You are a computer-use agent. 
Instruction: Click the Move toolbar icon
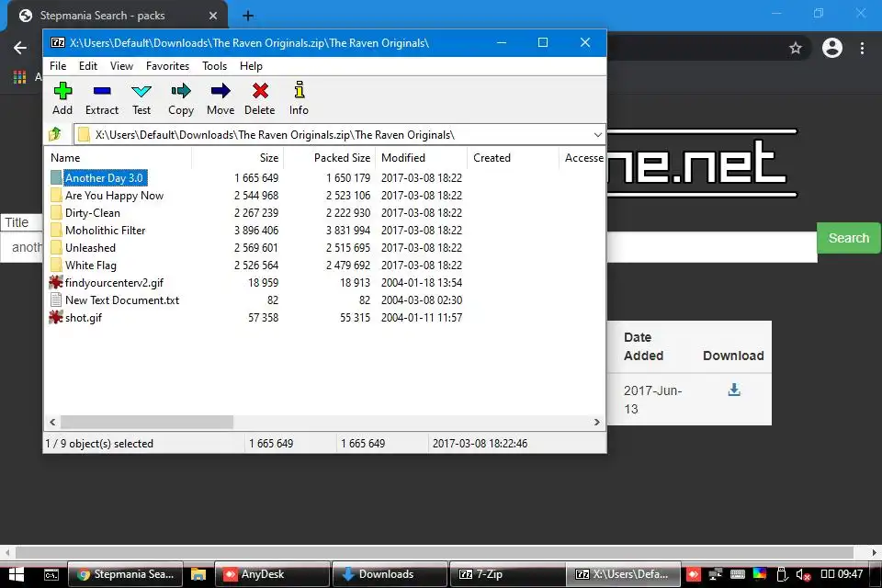[x=220, y=91]
